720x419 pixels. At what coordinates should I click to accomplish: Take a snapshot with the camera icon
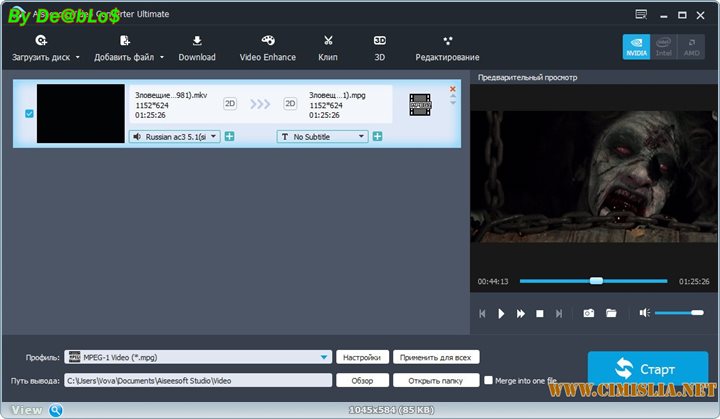pos(589,313)
